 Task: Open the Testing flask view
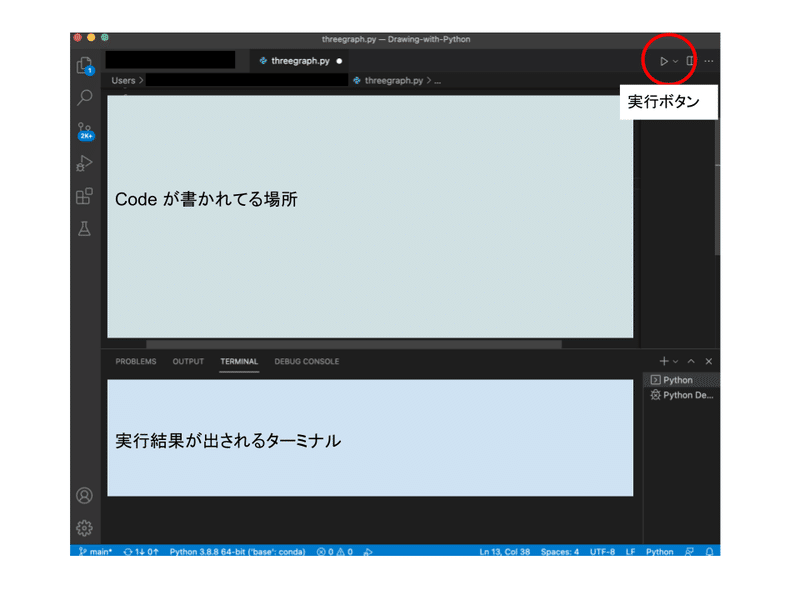pyautogui.click(x=85, y=229)
